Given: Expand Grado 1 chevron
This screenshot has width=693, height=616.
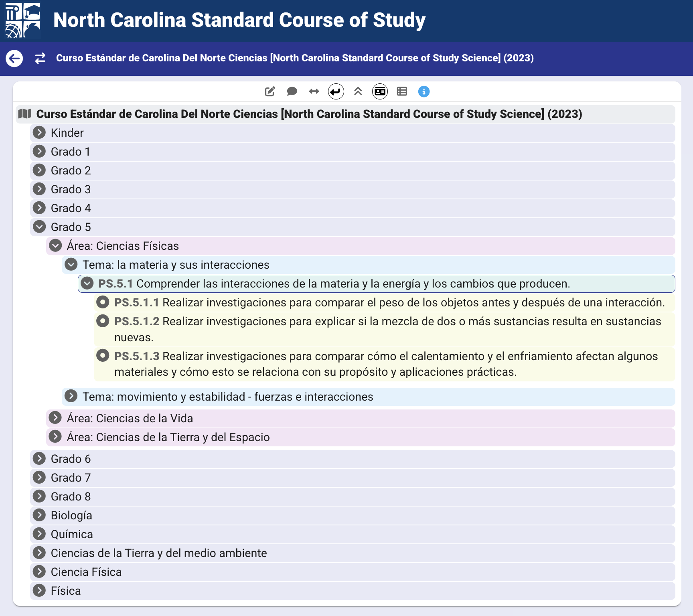Looking at the screenshot, I should pyautogui.click(x=39, y=151).
